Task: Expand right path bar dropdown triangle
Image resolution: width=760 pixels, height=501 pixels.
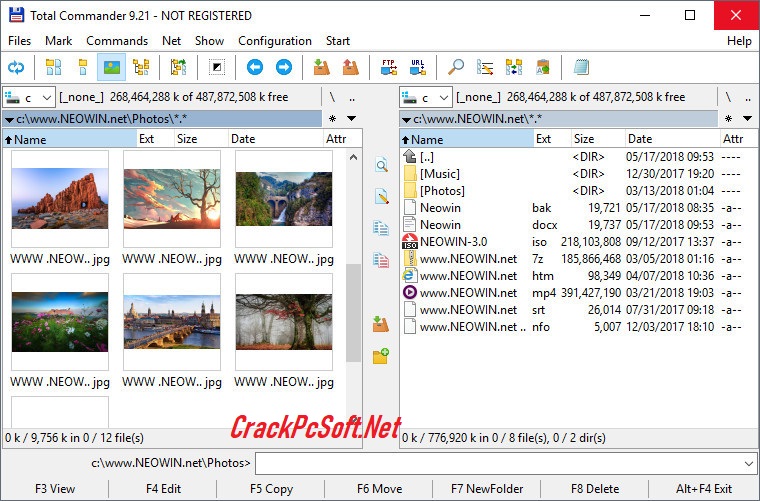Action: coord(407,119)
